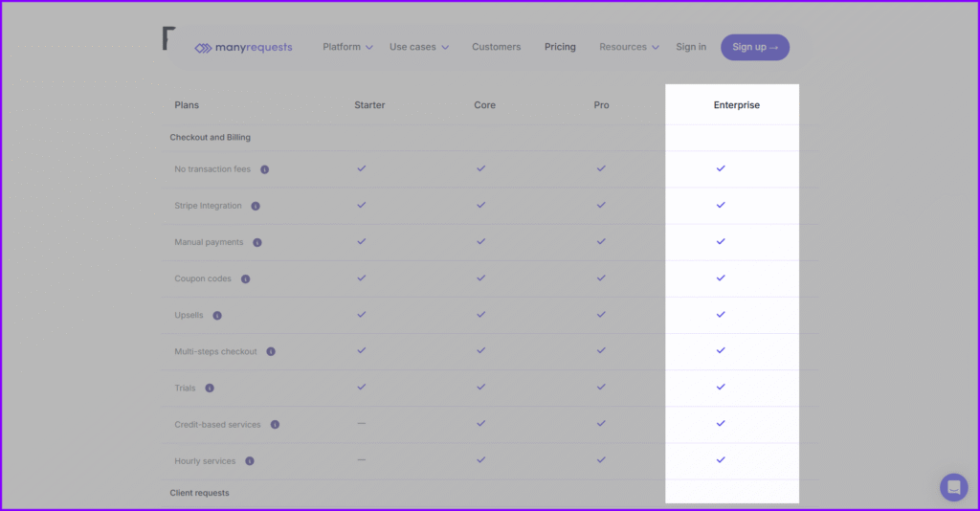The image size is (980, 511).
Task: Click info icon beside Credit-based services
Action: (x=275, y=425)
